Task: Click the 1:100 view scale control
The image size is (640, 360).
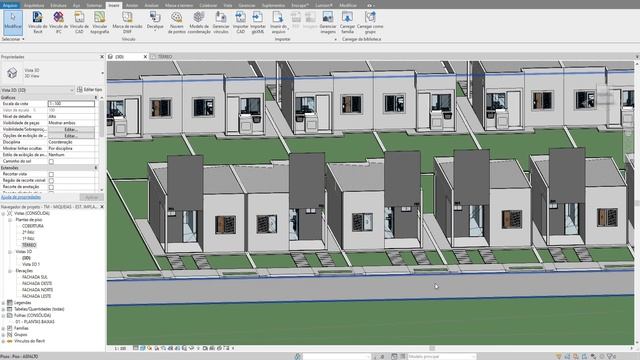Action: (x=120, y=349)
